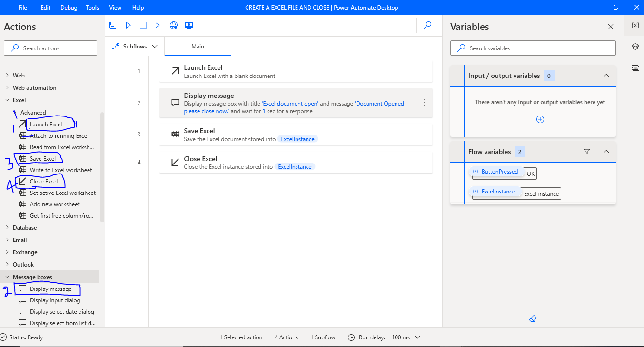
Task: Collapse the Flow variables section
Action: [x=606, y=152]
